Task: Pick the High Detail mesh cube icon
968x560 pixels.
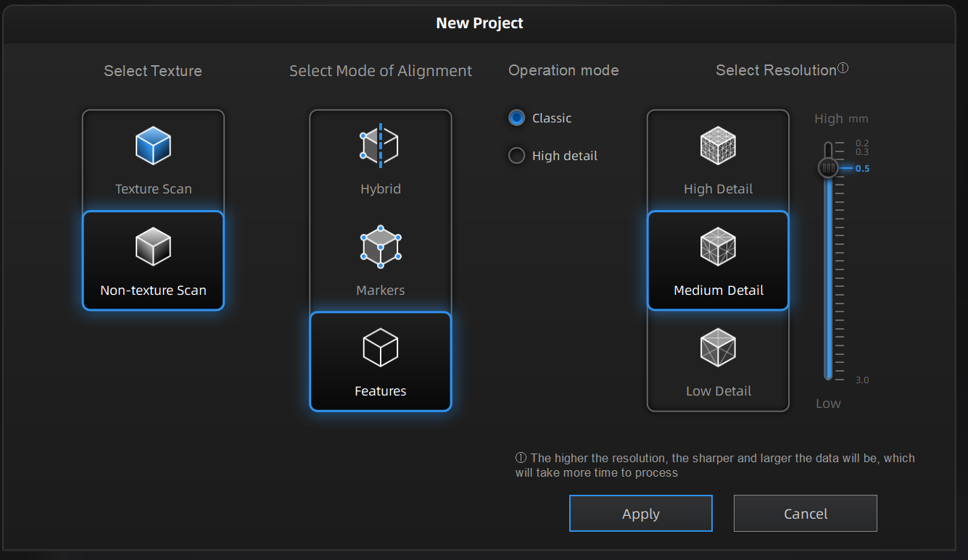Action: (718, 146)
